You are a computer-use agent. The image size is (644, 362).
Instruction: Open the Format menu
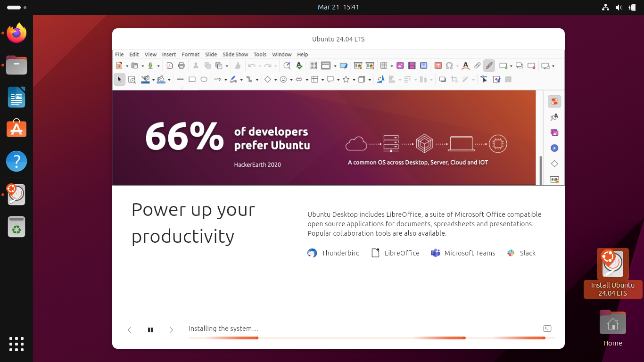pyautogui.click(x=190, y=54)
